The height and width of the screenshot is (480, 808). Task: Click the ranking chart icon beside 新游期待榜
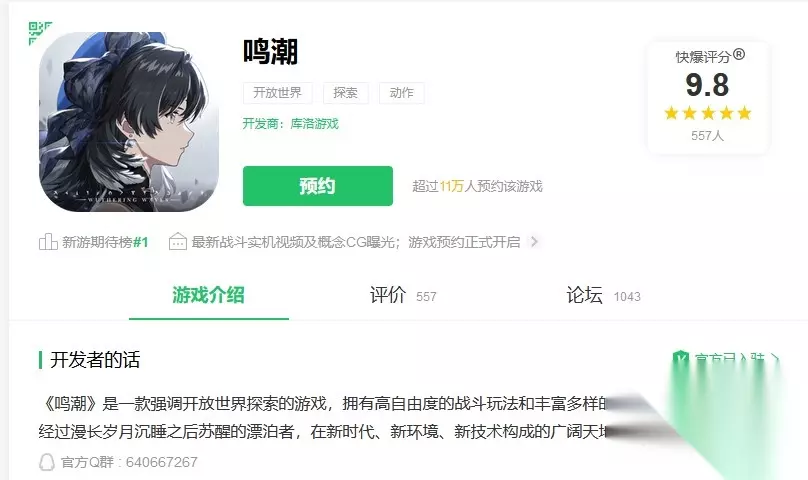point(48,241)
